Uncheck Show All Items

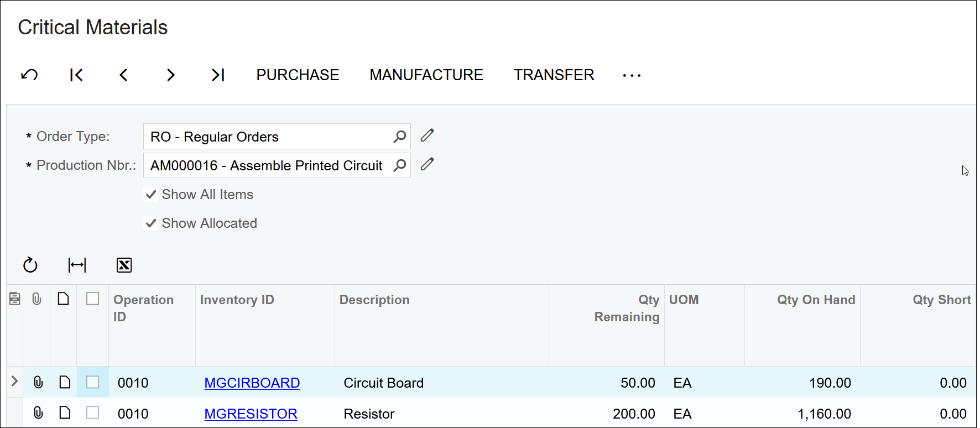(x=150, y=195)
